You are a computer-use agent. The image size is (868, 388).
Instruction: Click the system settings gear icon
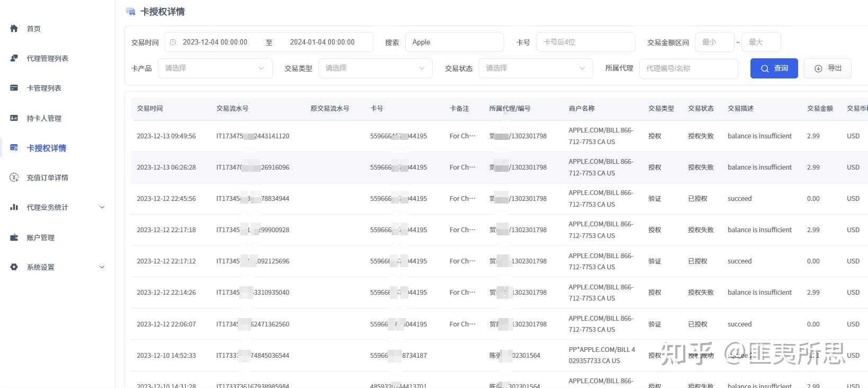[x=14, y=267]
